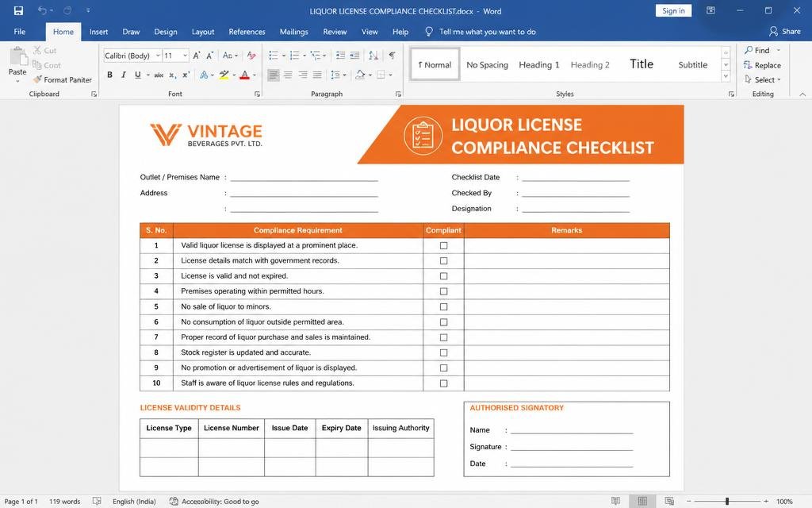Switch to Read Mode view

615,501
